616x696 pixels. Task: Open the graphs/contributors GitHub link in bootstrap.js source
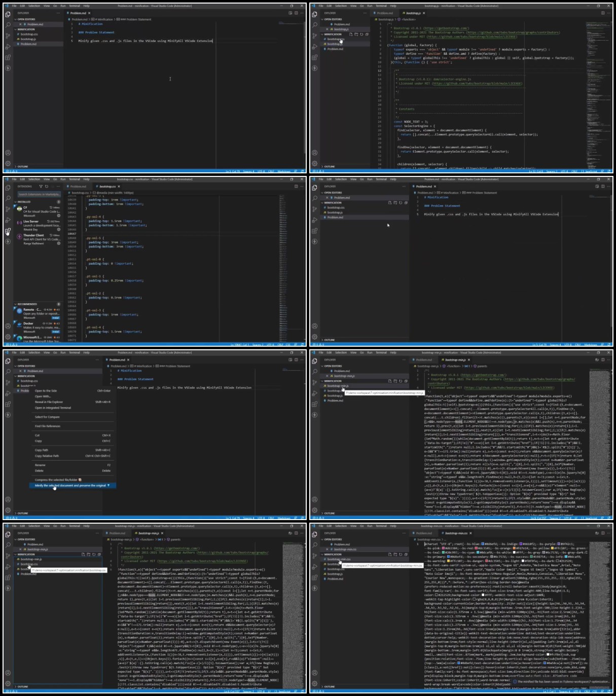pos(513,32)
